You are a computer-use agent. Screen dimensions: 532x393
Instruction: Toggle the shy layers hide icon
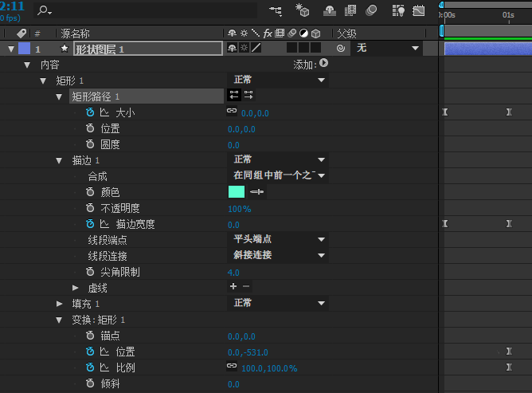click(x=329, y=10)
